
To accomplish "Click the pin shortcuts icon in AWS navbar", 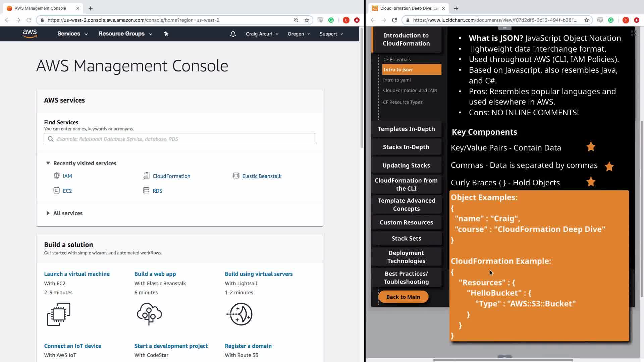I will tap(166, 34).
